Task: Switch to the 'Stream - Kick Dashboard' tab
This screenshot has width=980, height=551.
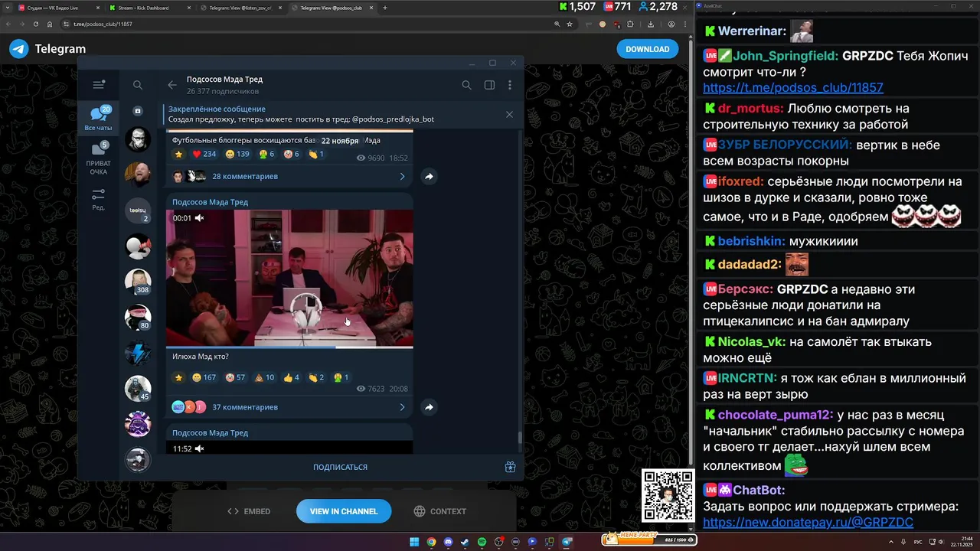Action: 149,8
